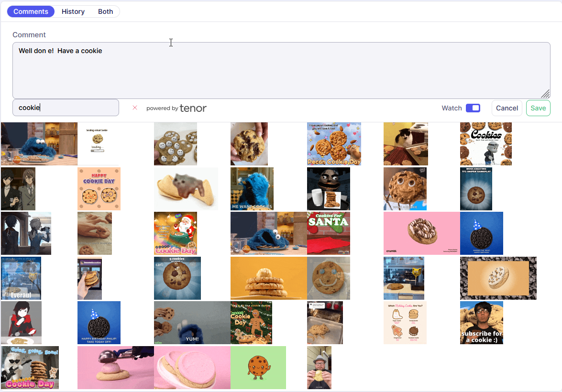Viewport: 562px width, 392px height.
Task: Click into the Comment text area
Action: tap(281, 70)
